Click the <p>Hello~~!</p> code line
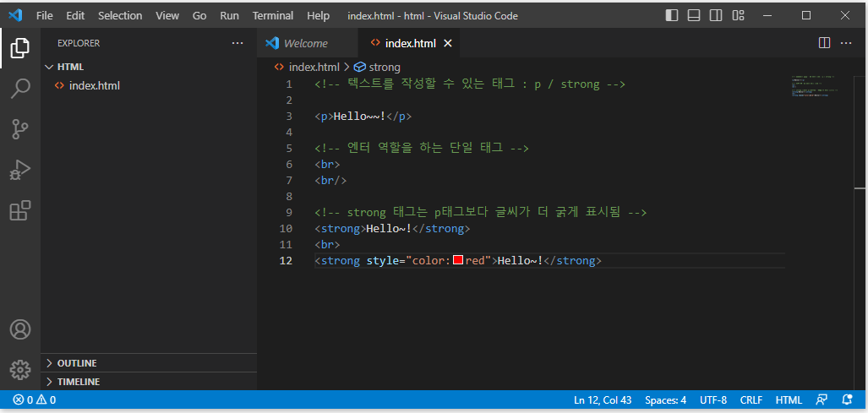 click(363, 117)
